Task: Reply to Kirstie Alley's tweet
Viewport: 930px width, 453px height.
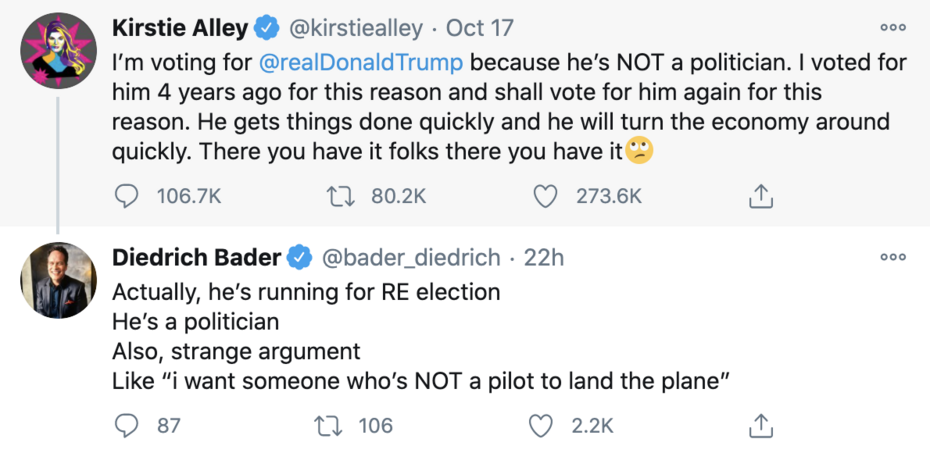Action: (126, 196)
